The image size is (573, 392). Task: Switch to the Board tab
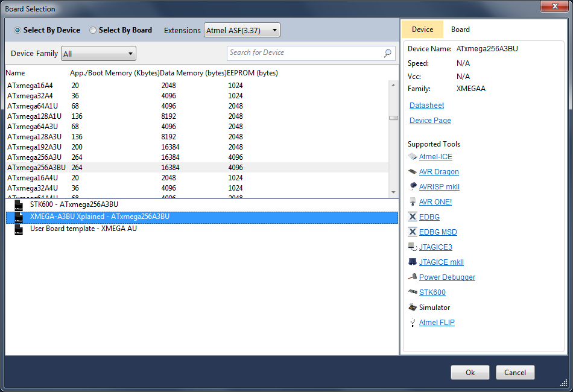460,29
